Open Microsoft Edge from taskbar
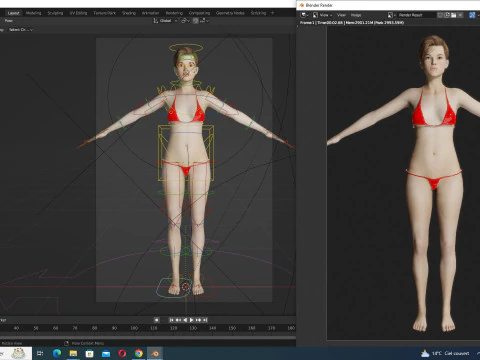 pyautogui.click(x=57, y=353)
